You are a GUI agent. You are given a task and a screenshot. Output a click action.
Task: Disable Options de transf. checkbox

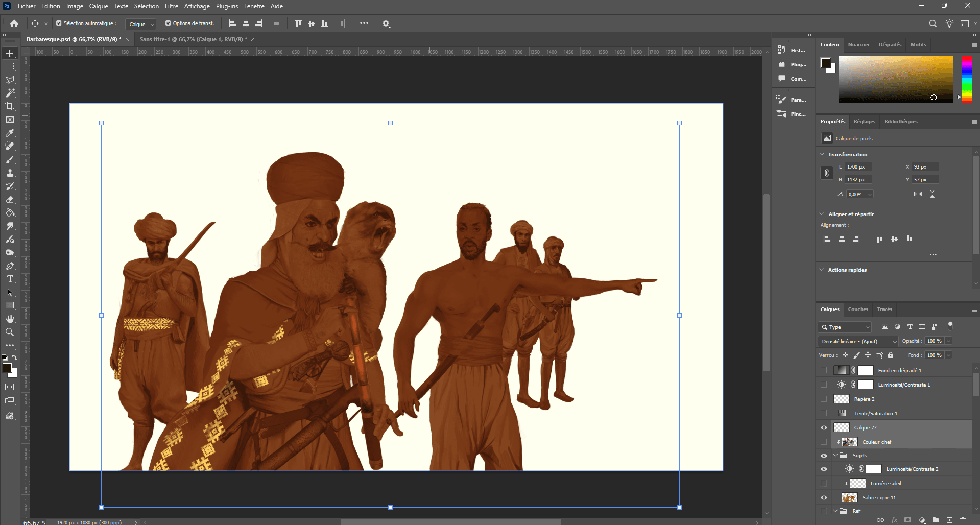pos(168,23)
